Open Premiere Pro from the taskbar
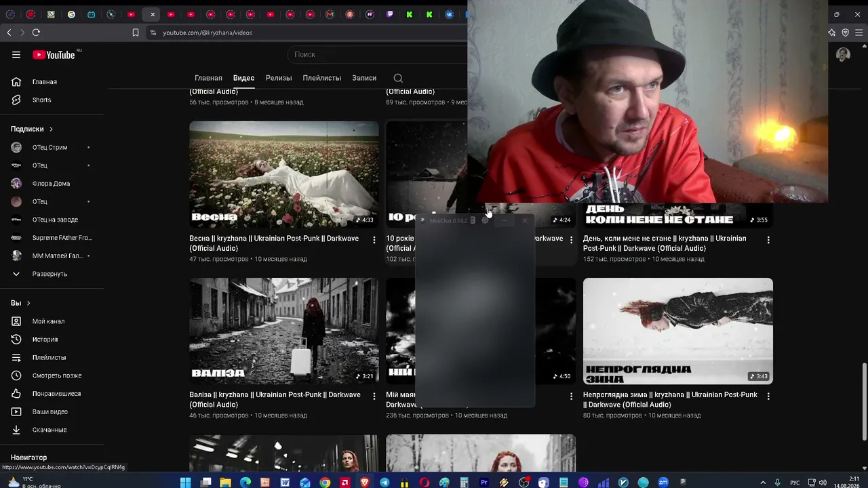This screenshot has height=488, width=868. (484, 483)
